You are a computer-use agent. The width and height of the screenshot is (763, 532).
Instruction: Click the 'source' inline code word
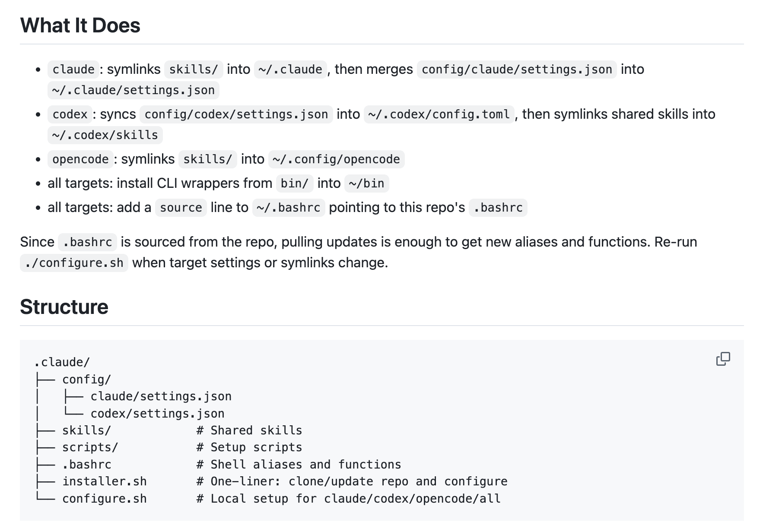(x=181, y=208)
